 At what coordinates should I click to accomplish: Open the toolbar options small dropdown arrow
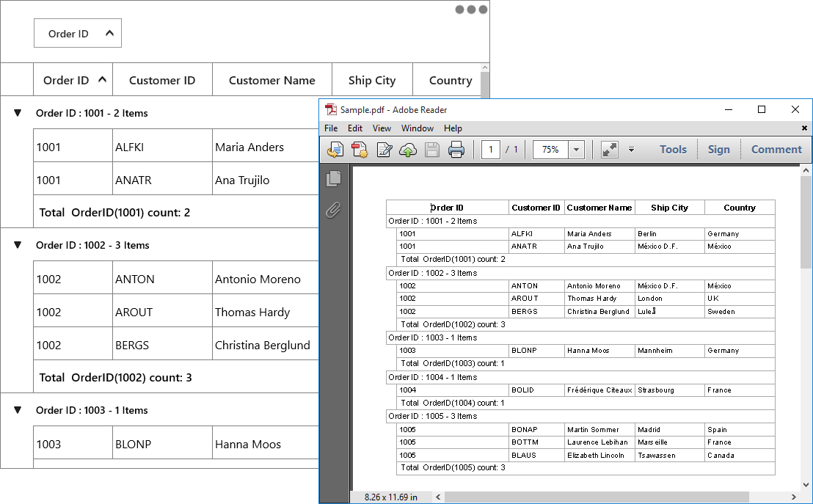(x=631, y=150)
